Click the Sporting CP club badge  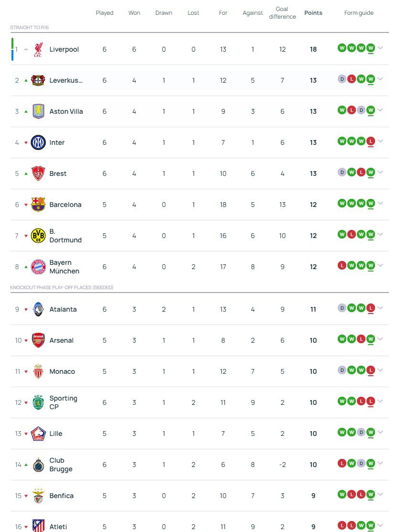pyautogui.click(x=38, y=402)
